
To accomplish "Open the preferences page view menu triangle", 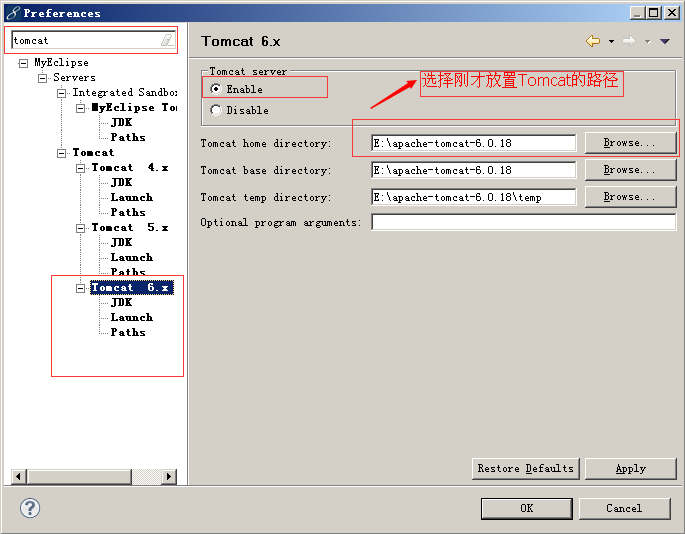I will point(665,41).
